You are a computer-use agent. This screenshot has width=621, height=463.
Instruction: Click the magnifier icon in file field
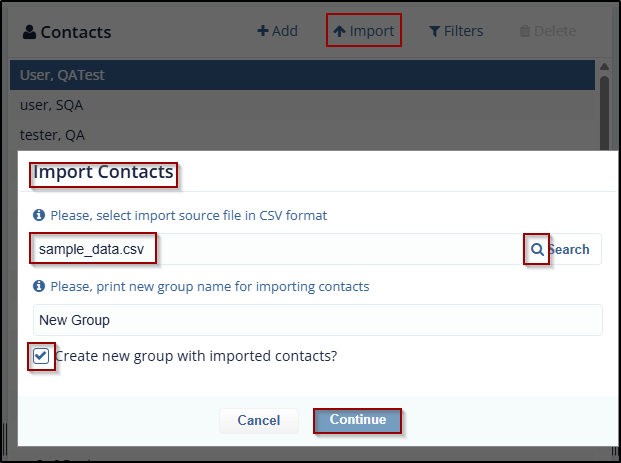tap(537, 249)
